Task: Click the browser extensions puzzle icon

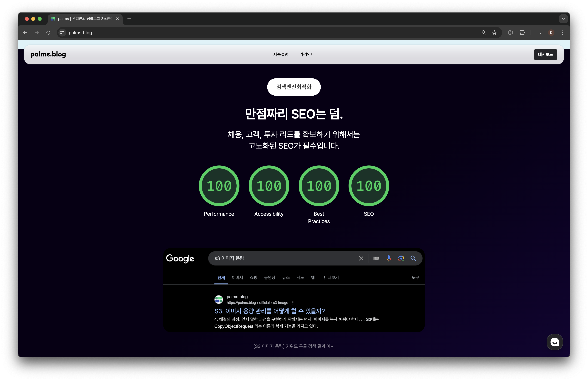Action: pos(522,32)
